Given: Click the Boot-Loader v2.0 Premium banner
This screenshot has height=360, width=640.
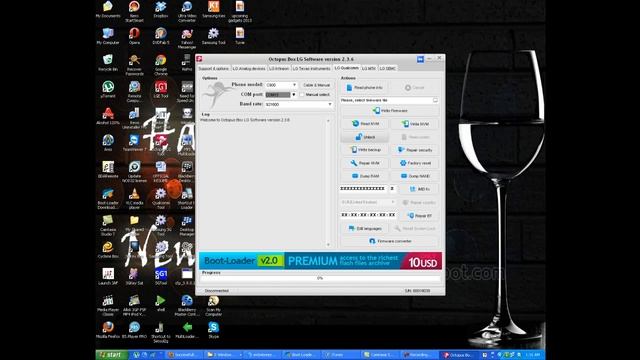Looking at the screenshot, I should tap(320, 261).
